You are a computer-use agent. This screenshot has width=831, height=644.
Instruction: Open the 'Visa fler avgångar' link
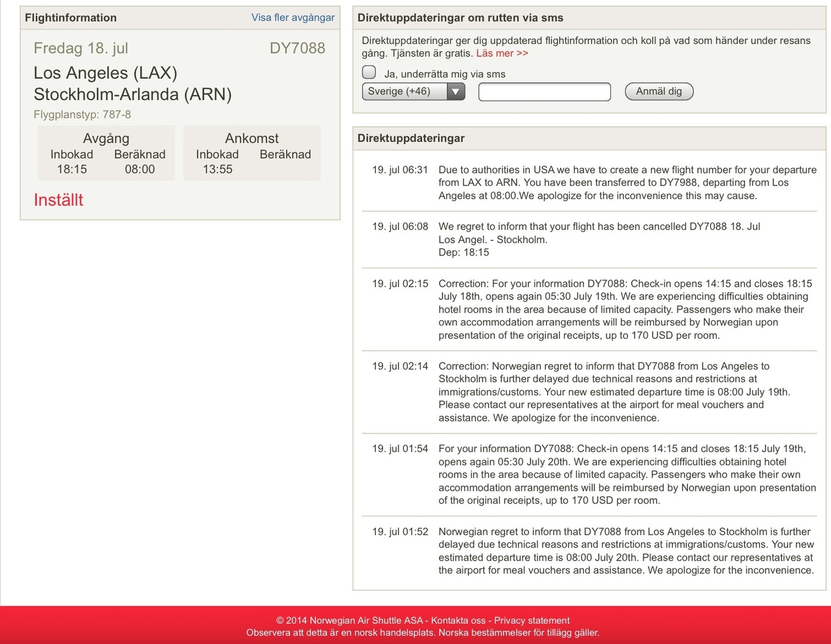point(292,17)
